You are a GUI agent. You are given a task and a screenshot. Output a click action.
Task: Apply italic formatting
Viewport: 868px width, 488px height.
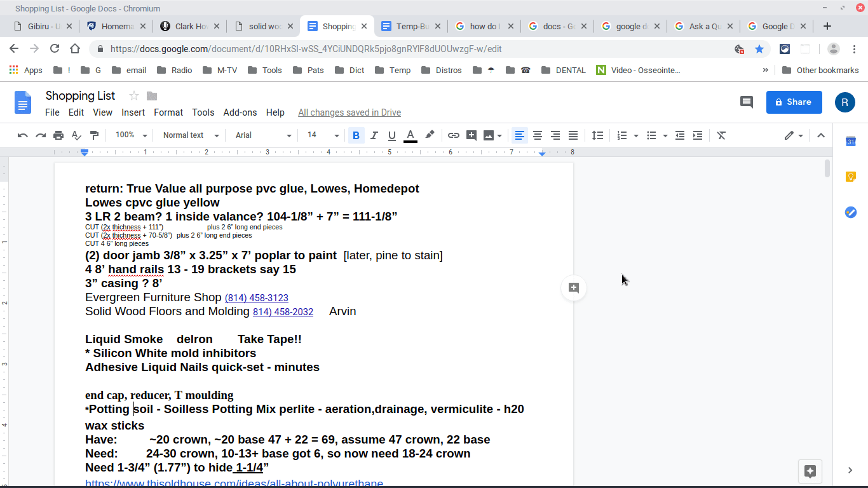point(374,135)
